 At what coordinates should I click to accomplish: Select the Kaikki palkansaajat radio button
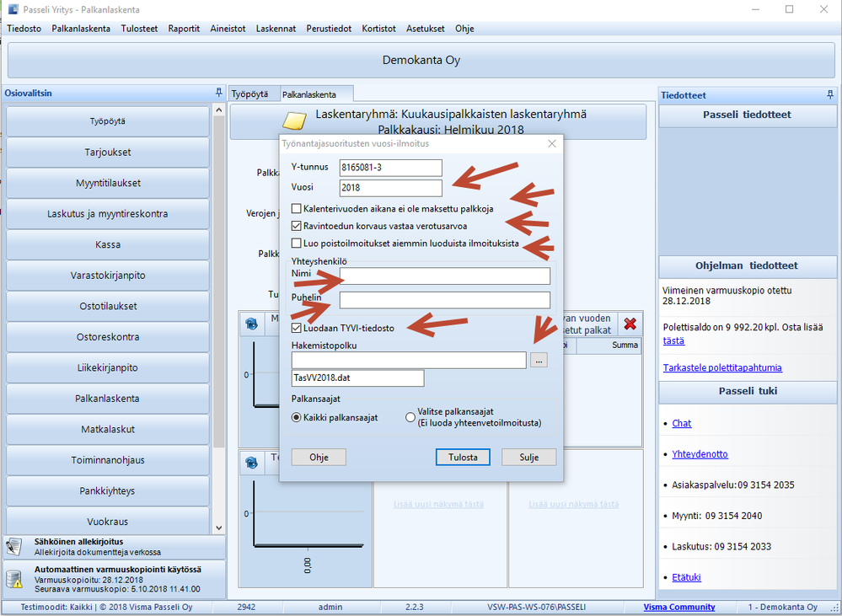(296, 417)
